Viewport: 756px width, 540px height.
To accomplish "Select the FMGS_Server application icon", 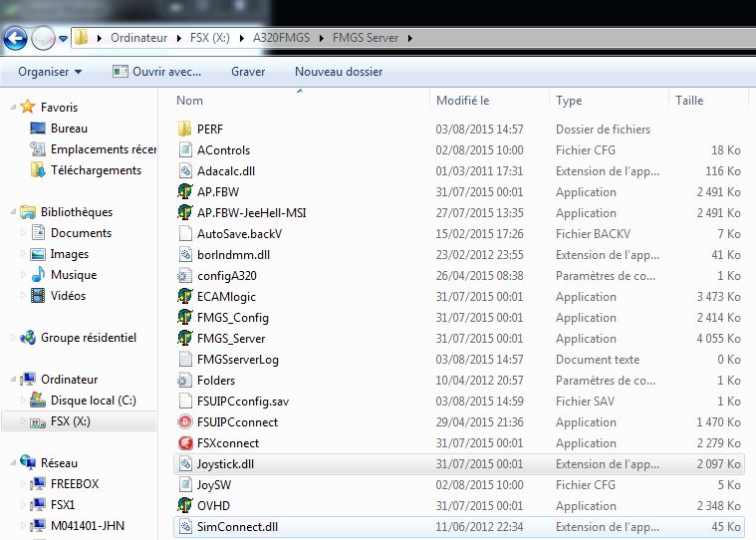I will (x=185, y=338).
